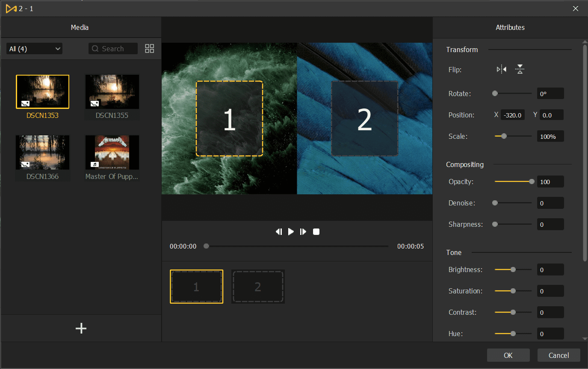Click the 00:00:05 end time label
The width and height of the screenshot is (588, 369).
411,246
